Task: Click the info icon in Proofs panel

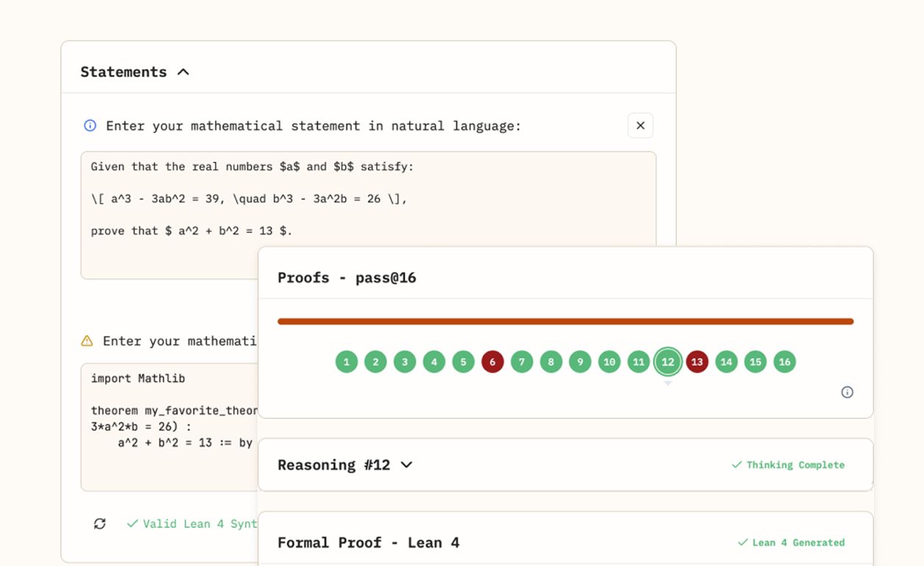Action: click(x=847, y=392)
